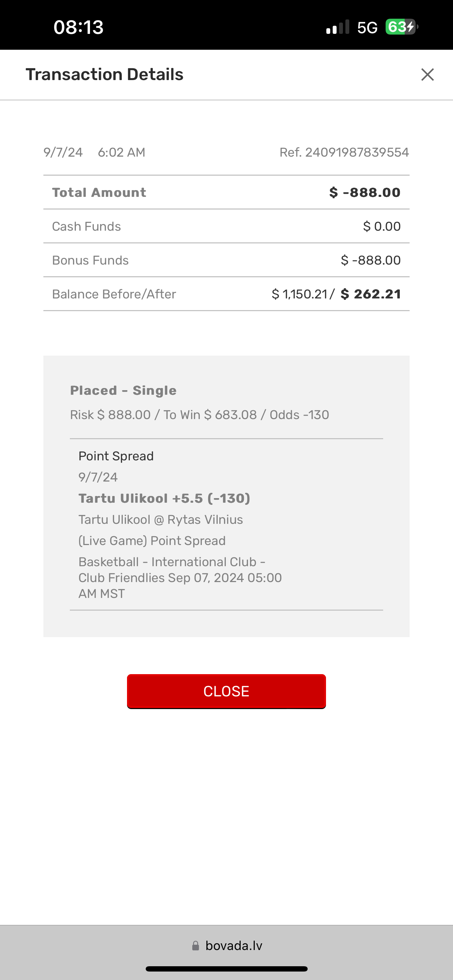Tap the padlock icon in address bar
The height and width of the screenshot is (980, 453).
click(195, 946)
